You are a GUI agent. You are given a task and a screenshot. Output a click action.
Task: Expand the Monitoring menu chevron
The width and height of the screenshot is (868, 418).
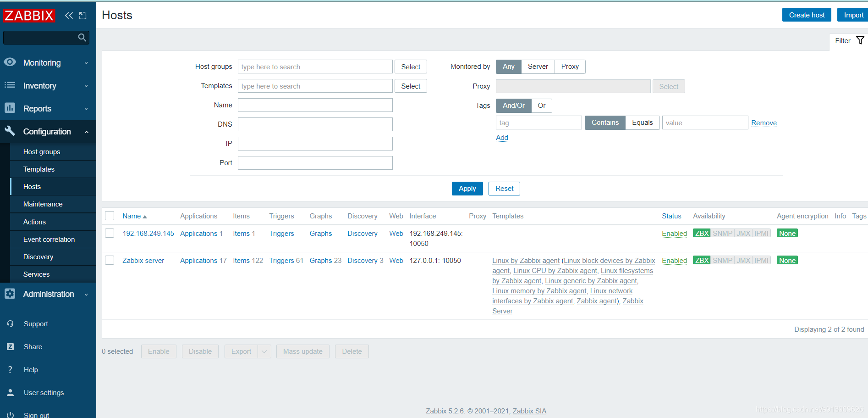pos(86,63)
